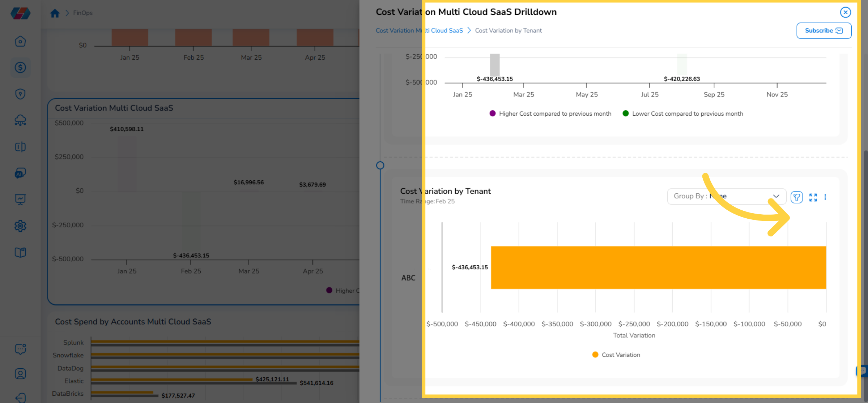Click the orange ABC tenant bar
The width and height of the screenshot is (868, 403).
658,267
